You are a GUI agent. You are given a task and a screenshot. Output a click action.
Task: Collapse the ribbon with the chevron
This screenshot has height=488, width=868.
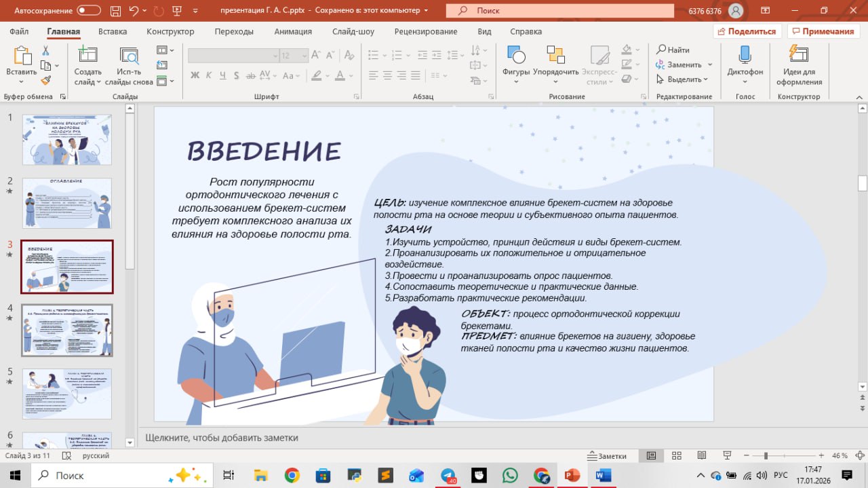[858, 96]
